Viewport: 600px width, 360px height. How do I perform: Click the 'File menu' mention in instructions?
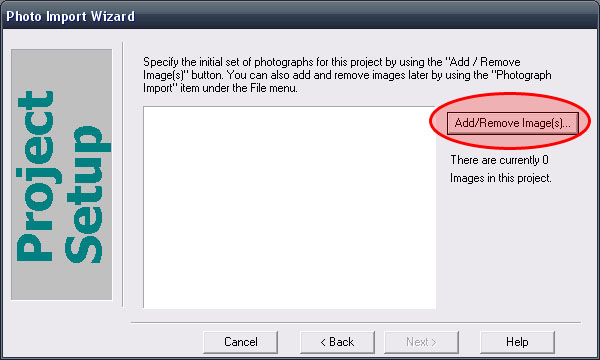[274, 88]
